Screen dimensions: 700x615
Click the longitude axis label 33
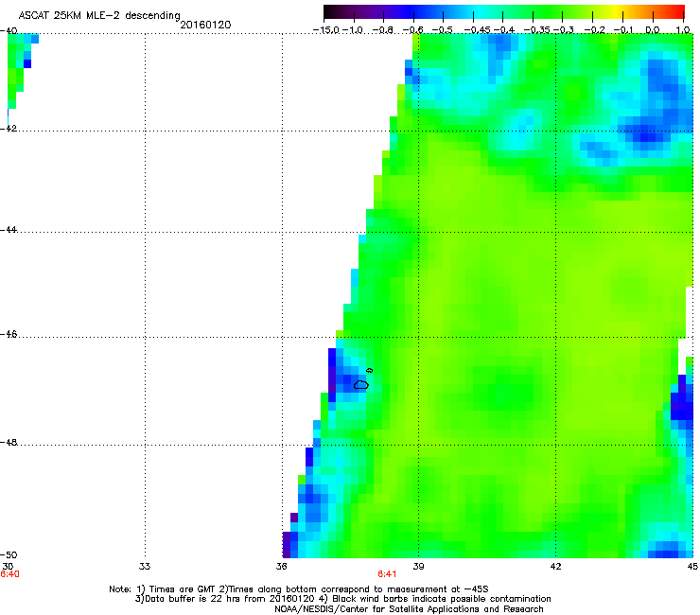145,567
